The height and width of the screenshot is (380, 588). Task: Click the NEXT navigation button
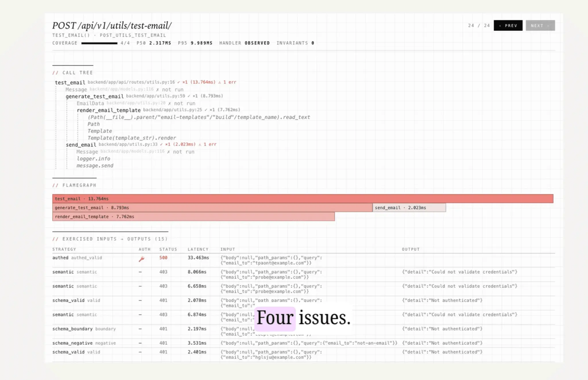coord(540,26)
